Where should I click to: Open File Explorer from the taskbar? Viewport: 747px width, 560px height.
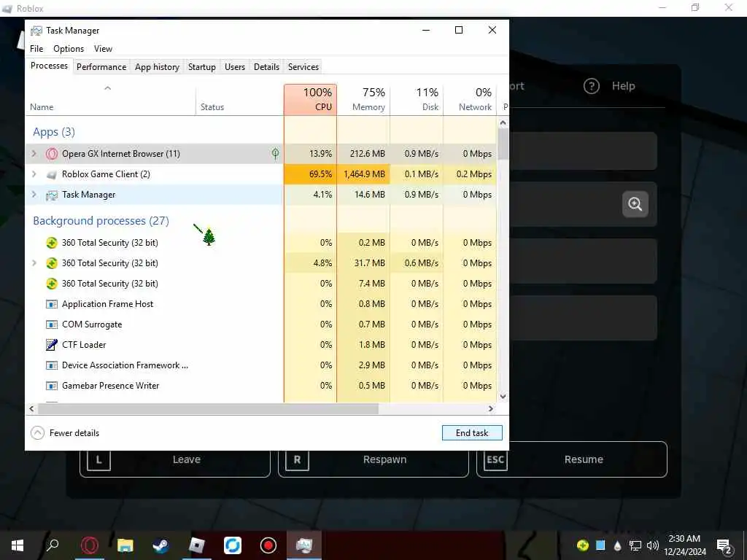pos(125,545)
